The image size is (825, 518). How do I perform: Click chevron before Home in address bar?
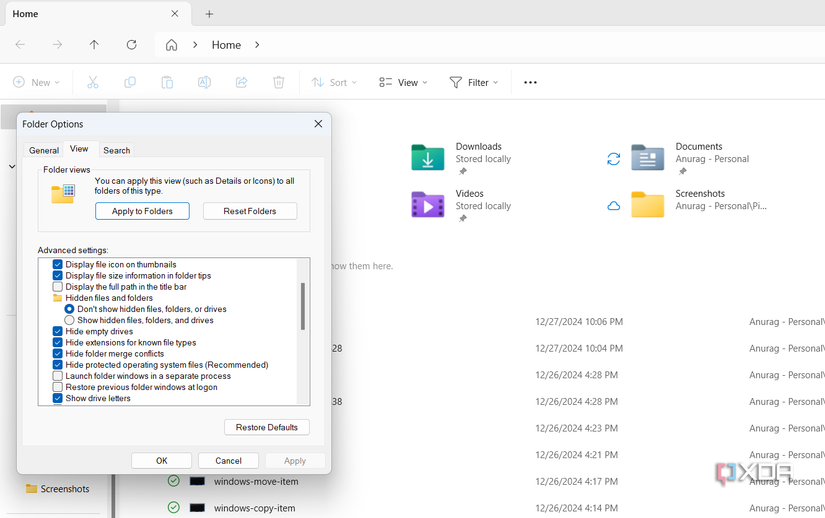coord(195,45)
